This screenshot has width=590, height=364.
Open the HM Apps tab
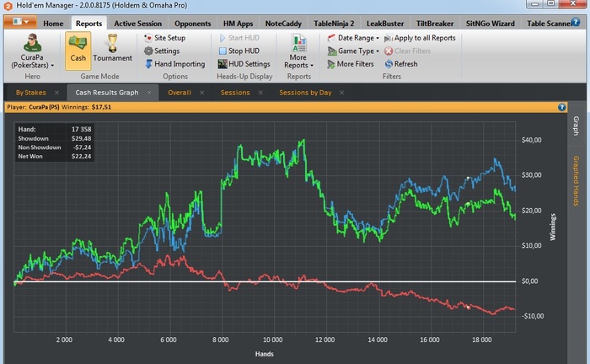point(238,24)
